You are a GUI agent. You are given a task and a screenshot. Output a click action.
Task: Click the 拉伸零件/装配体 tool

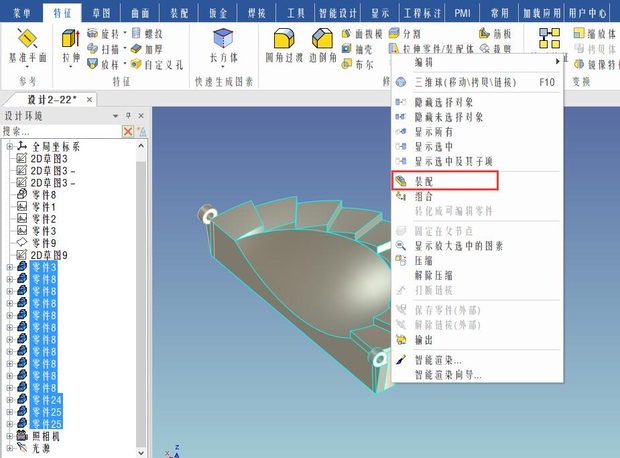(432, 49)
